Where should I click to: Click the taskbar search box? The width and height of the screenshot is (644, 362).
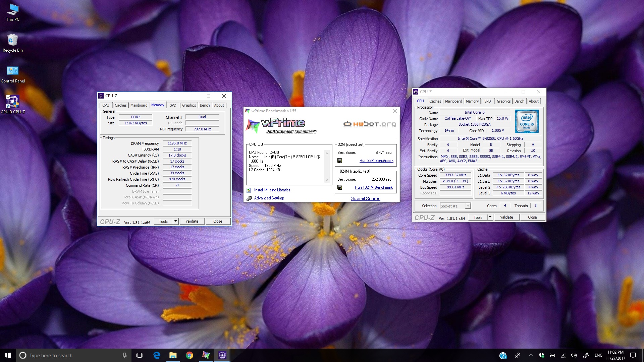coord(74,355)
